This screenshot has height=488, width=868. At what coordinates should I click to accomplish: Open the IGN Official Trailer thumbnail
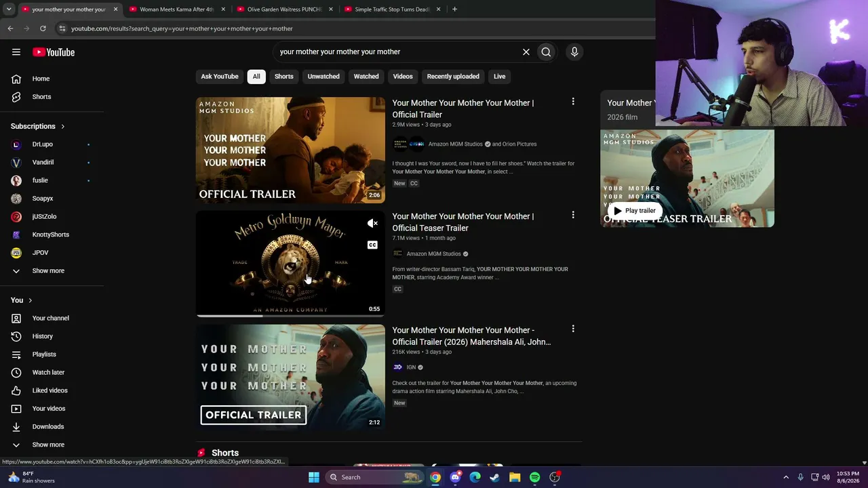tap(290, 377)
